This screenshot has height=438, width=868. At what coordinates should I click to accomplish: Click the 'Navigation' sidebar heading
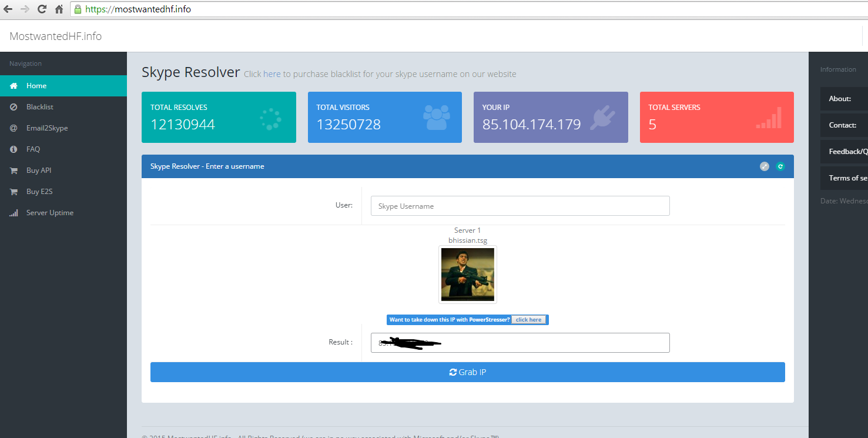click(25, 63)
